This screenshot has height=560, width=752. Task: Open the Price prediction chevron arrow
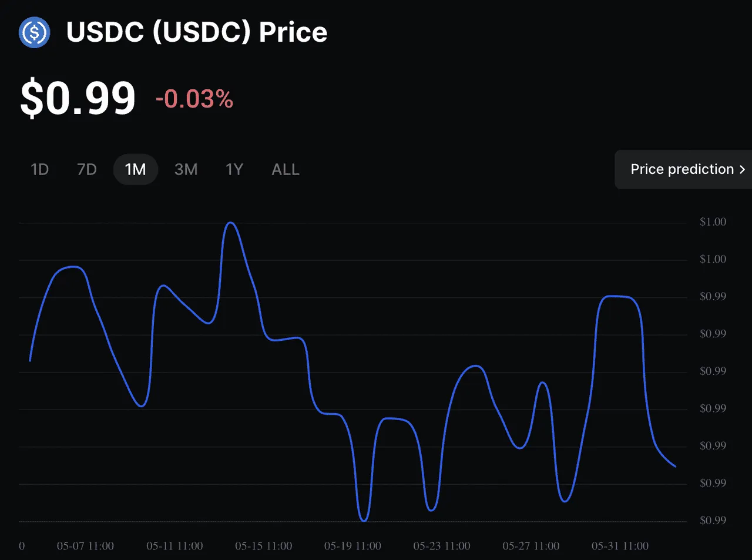[x=741, y=169]
